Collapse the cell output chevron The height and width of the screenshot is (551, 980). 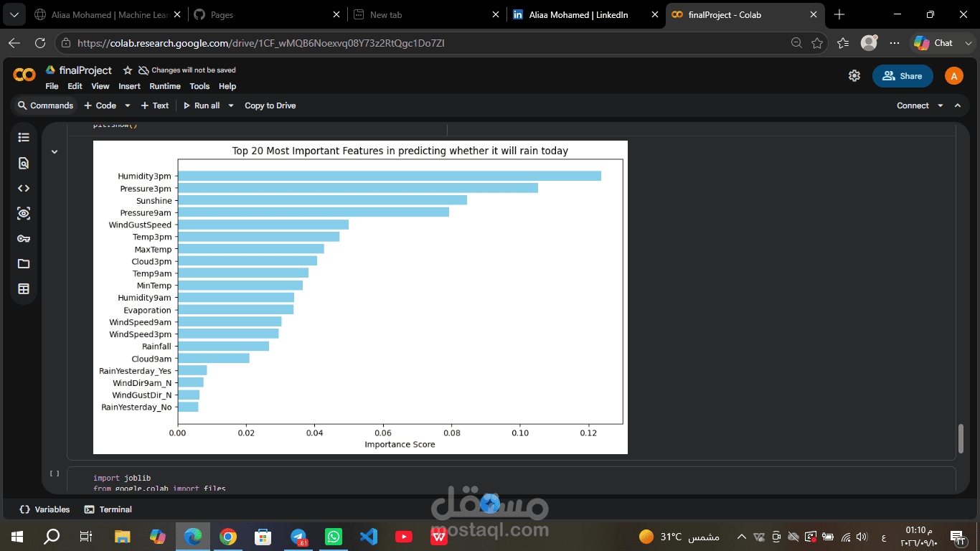click(x=55, y=151)
